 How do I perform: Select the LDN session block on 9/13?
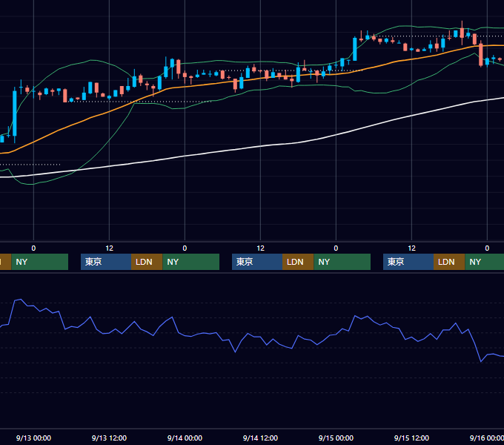[x=147, y=262]
